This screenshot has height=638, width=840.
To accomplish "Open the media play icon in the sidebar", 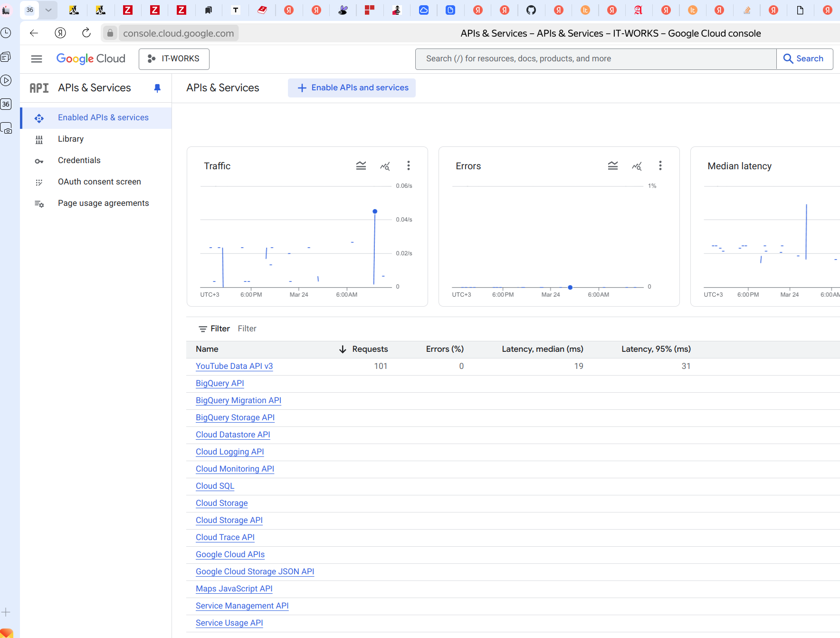I will click(6, 80).
